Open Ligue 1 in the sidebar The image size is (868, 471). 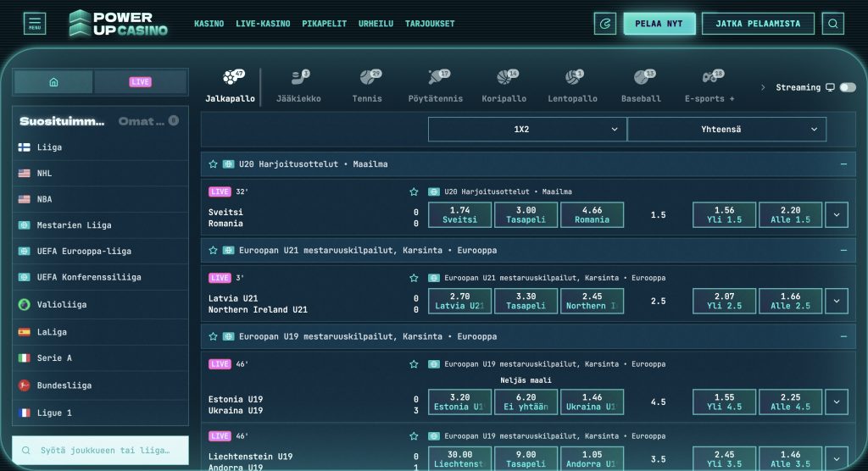tap(100, 413)
